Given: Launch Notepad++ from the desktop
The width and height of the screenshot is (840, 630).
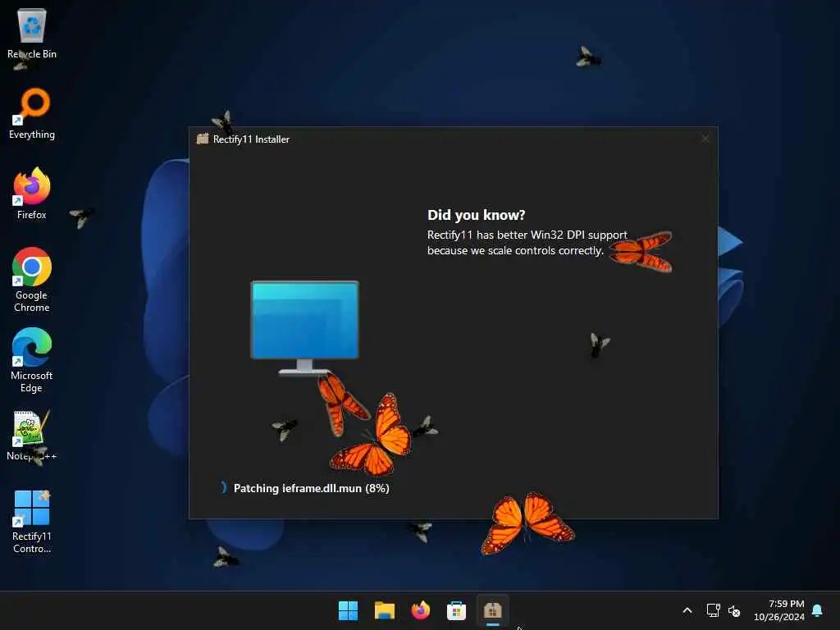Looking at the screenshot, I should click(32, 436).
